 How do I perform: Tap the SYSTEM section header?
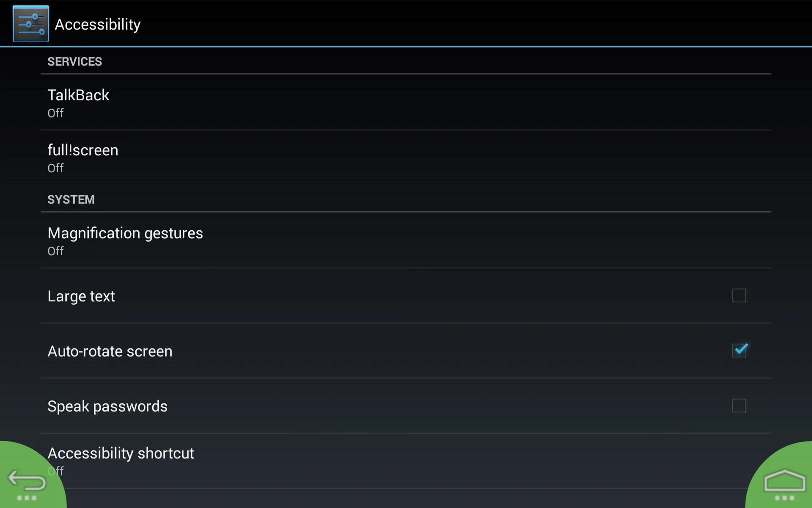[x=71, y=200]
